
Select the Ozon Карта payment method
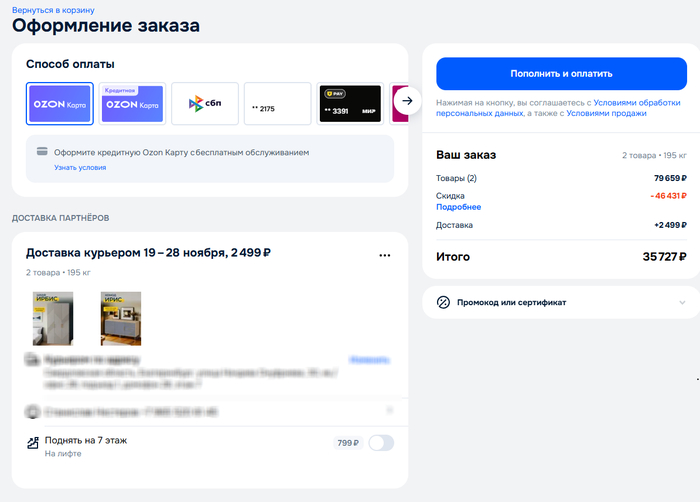pyautogui.click(x=60, y=104)
